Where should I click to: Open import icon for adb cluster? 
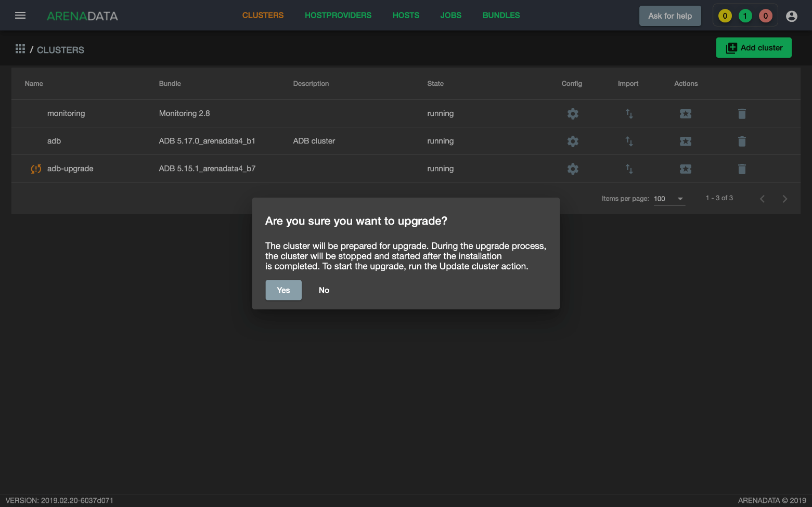[x=629, y=141]
